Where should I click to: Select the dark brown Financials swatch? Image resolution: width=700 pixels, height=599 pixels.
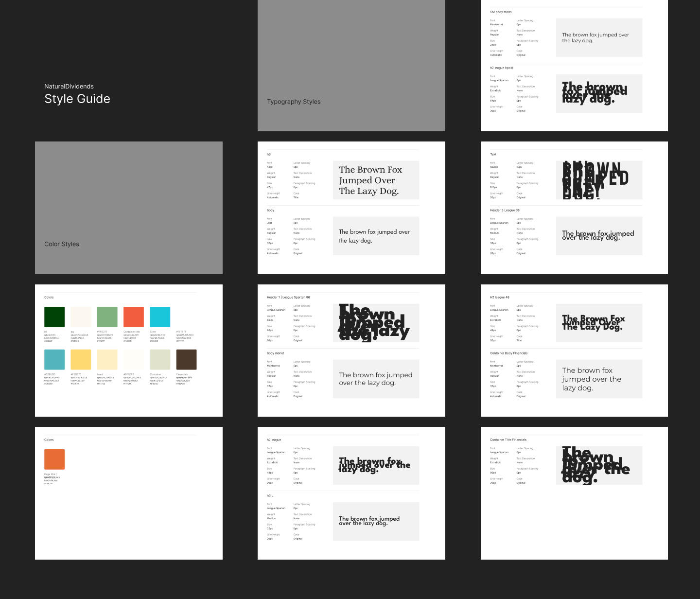pos(186,359)
